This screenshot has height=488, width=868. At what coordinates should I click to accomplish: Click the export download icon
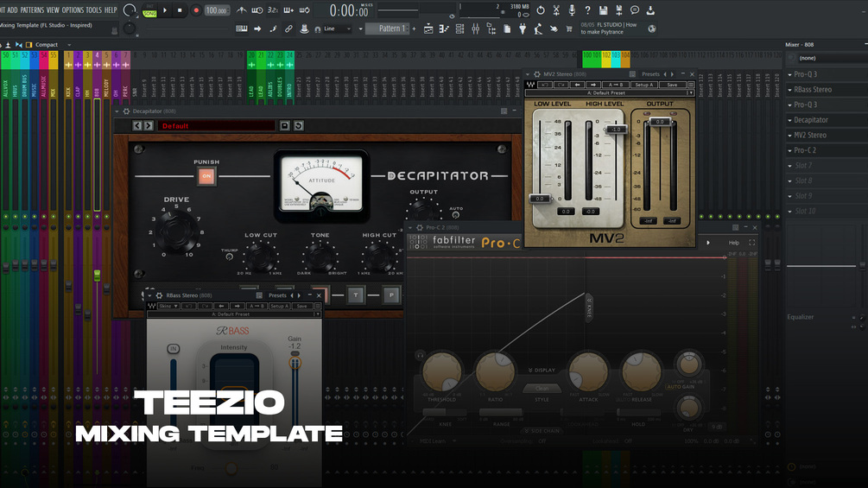pyautogui.click(x=650, y=10)
